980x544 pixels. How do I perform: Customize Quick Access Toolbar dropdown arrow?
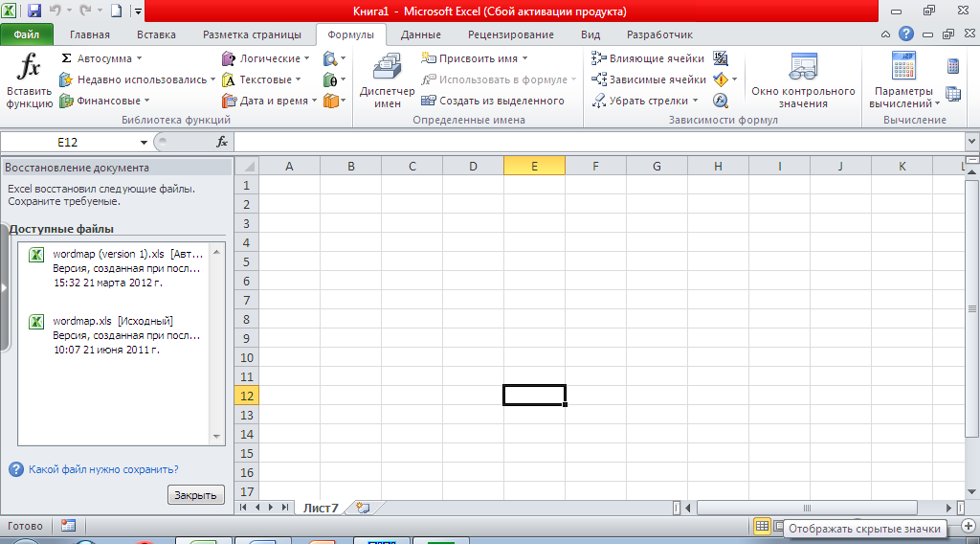pyautogui.click(x=138, y=11)
